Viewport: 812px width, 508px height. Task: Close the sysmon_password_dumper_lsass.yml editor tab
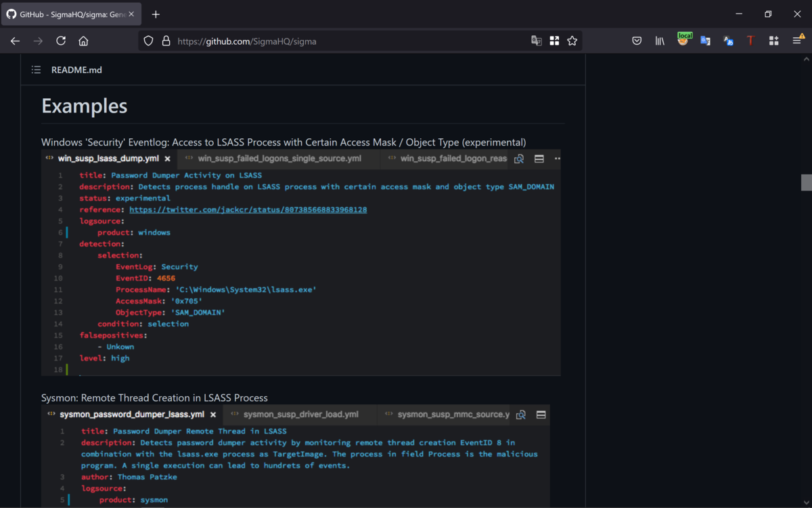pyautogui.click(x=213, y=415)
